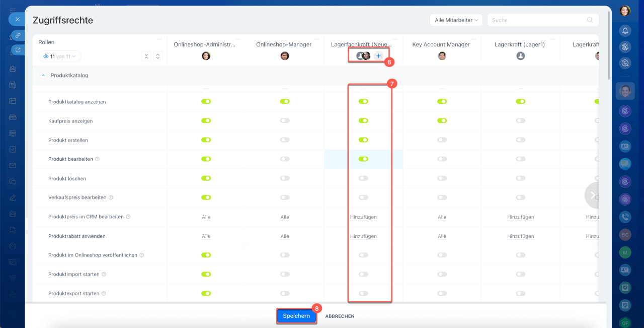644x328 pixels.
Task: Open the BC avatar chat
Action: [x=625, y=235]
